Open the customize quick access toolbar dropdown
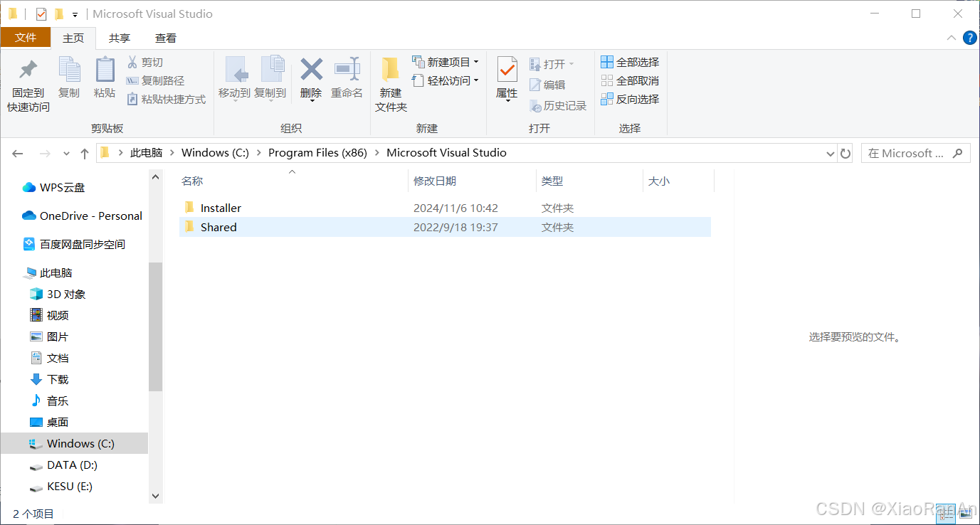Screen dimensions: 980x525 (x=75, y=14)
